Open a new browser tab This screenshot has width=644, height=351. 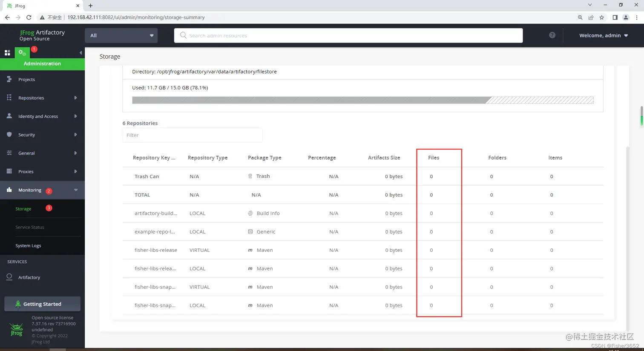coord(90,6)
